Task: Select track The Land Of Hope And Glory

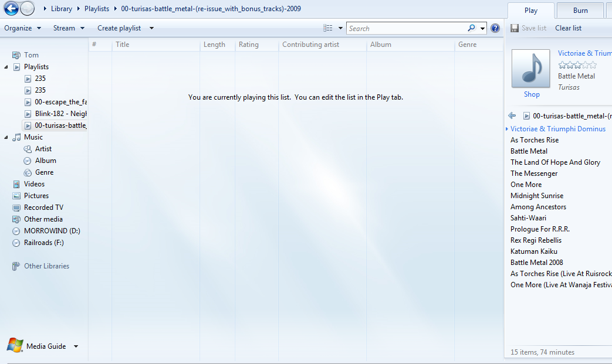Action: [x=555, y=162]
